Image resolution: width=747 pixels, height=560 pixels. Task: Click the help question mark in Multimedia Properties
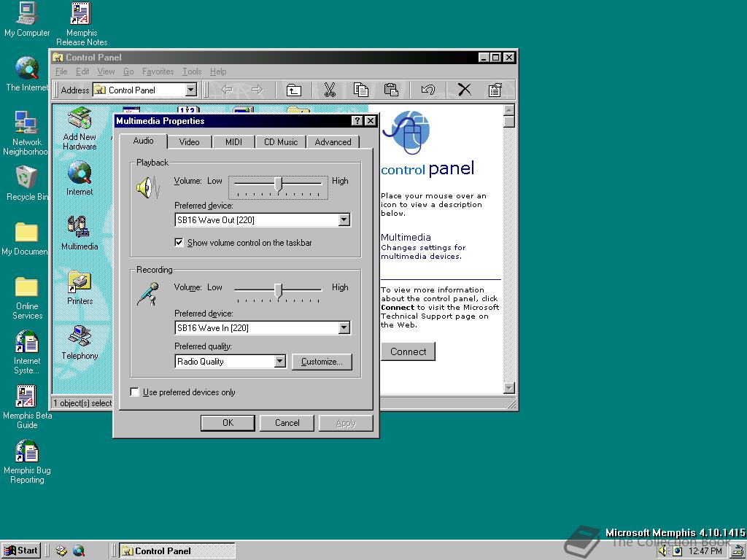point(357,121)
